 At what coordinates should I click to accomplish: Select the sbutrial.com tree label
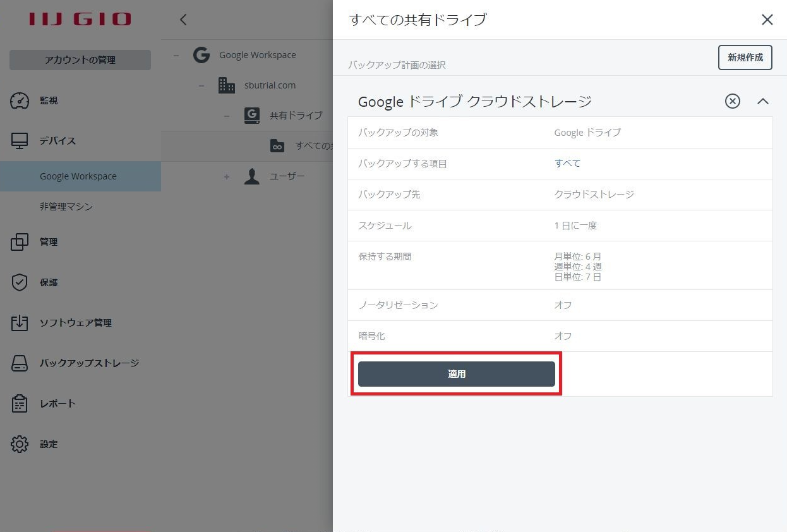tap(270, 85)
